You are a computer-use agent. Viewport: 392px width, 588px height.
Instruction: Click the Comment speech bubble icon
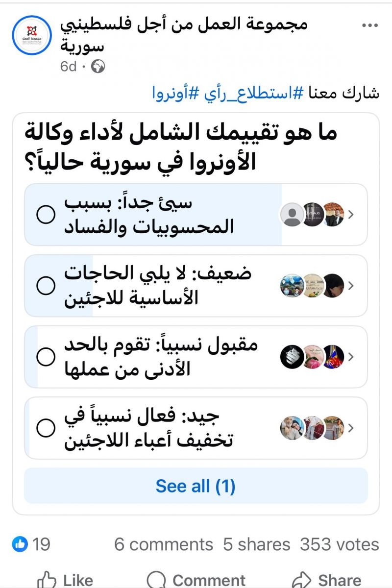click(157, 580)
